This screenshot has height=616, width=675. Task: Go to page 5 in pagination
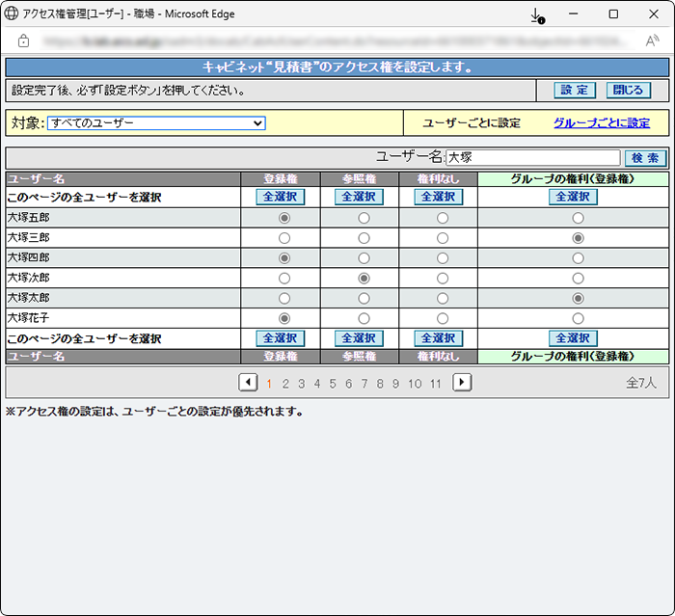333,384
